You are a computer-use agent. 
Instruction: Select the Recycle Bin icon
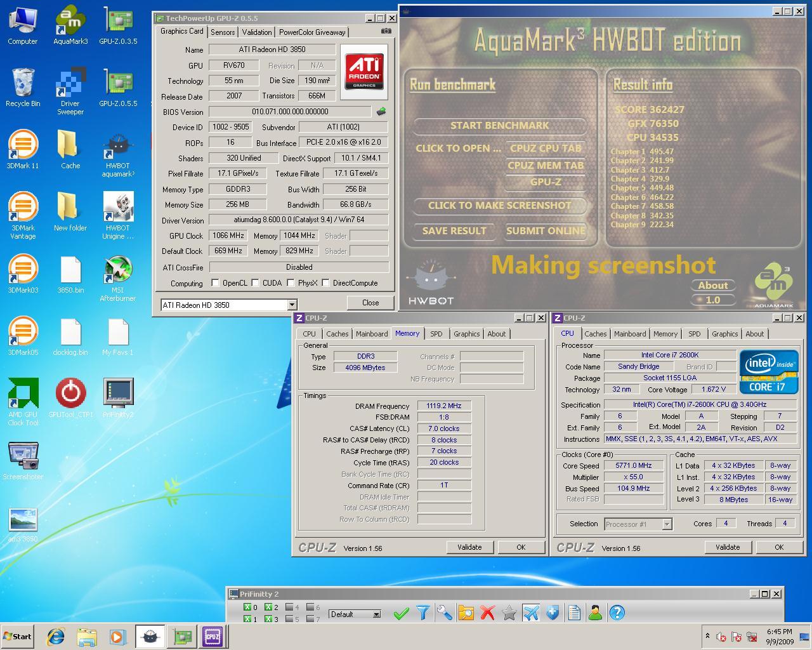23,87
